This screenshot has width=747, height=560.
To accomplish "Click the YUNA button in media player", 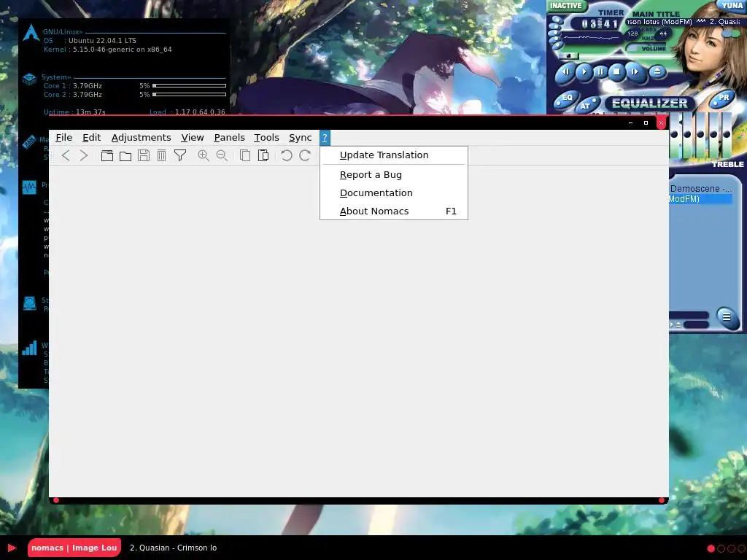I will (732, 5).
